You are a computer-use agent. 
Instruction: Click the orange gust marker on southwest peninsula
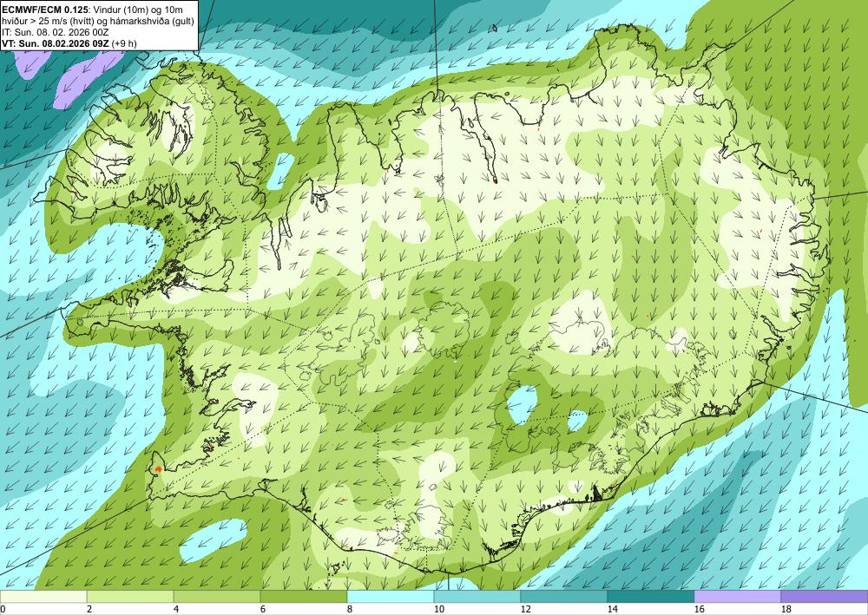[158, 469]
